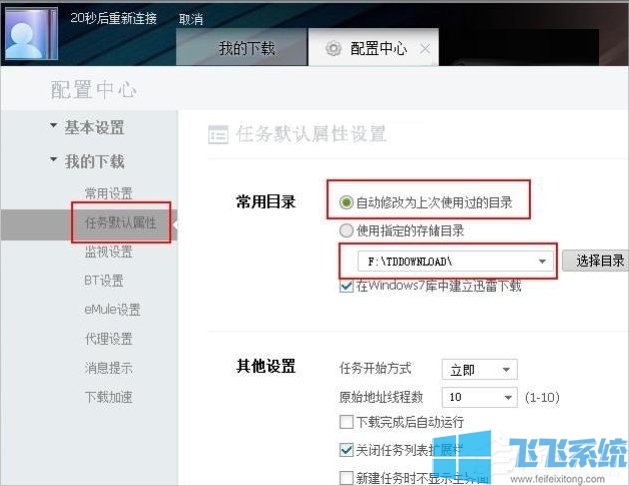Select 使用指定的存储目录 radio button
This screenshot has width=629, height=486.
(x=347, y=231)
